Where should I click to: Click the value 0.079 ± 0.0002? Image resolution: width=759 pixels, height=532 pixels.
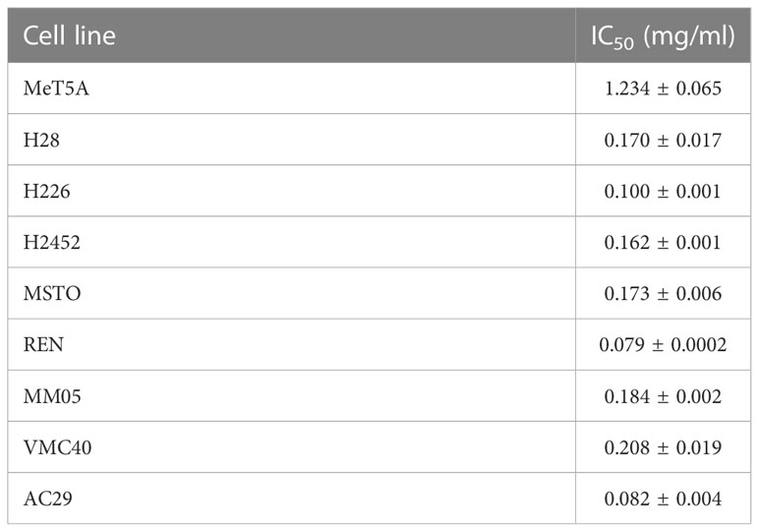pyautogui.click(x=664, y=345)
